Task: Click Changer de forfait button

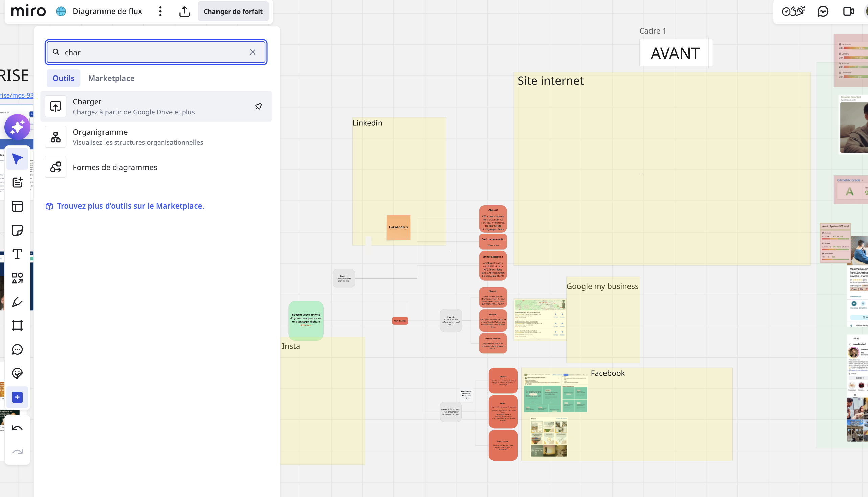Action: pos(233,11)
